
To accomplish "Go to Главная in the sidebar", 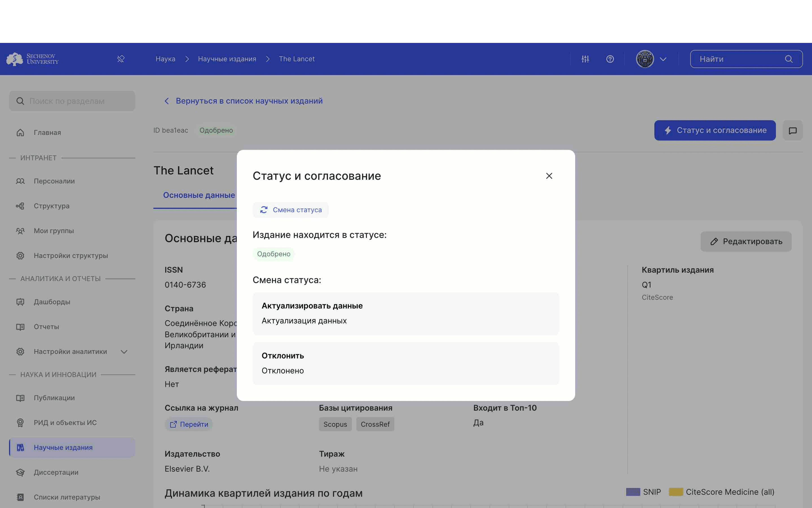I will click(x=72, y=133).
